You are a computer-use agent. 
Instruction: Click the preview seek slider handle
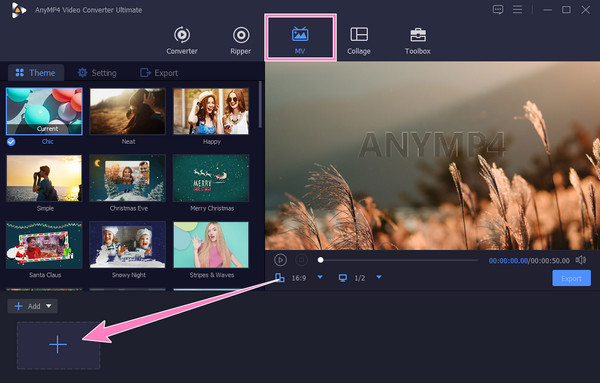[321, 260]
